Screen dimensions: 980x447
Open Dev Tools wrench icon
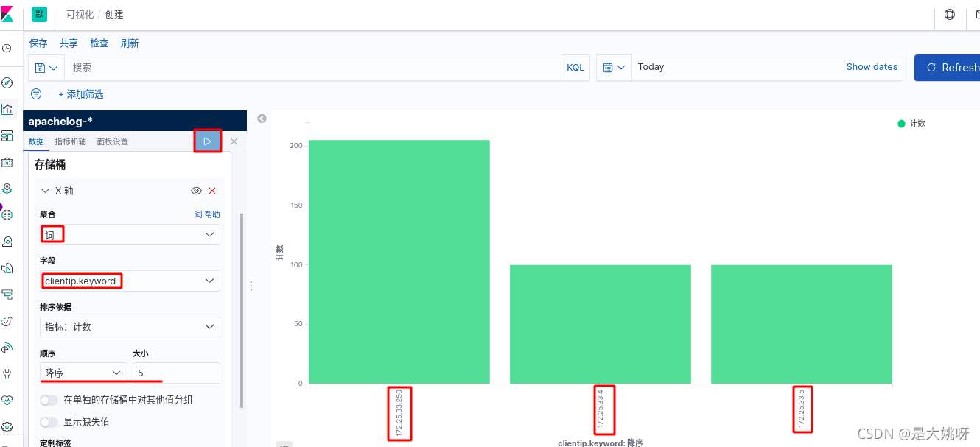coord(7,374)
